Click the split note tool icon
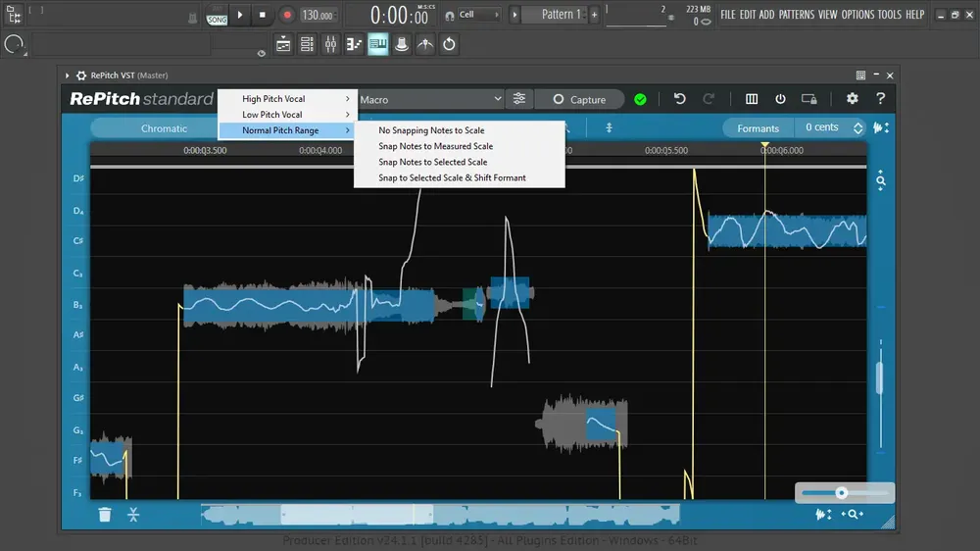980x551 pixels. [x=133, y=514]
